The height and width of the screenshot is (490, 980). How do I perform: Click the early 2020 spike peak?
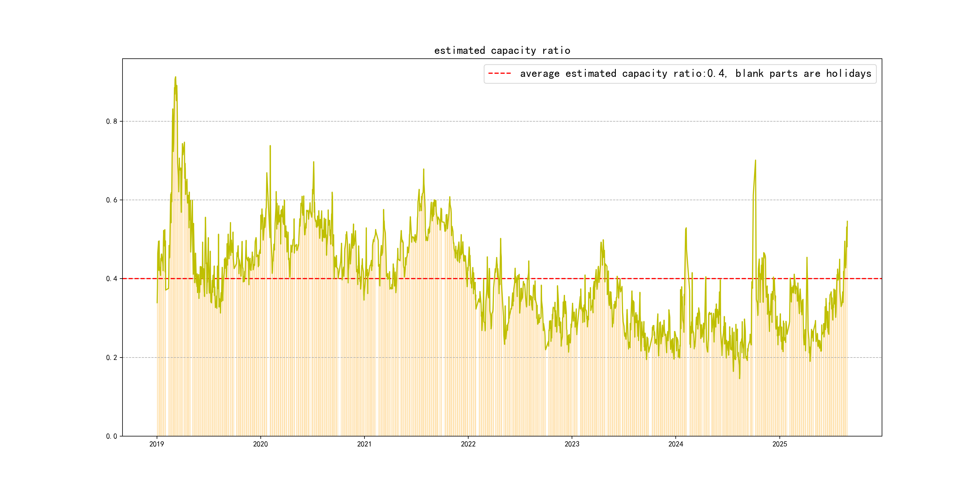click(x=270, y=146)
